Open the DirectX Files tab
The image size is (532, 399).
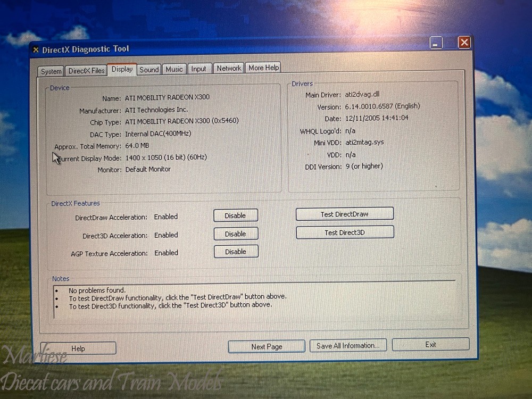(x=86, y=71)
